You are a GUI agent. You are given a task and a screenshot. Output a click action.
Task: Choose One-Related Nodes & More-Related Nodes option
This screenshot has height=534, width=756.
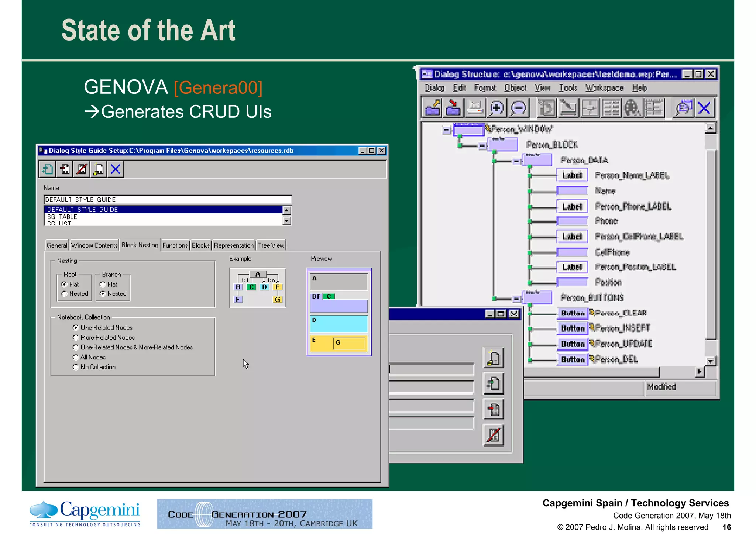[76, 348]
